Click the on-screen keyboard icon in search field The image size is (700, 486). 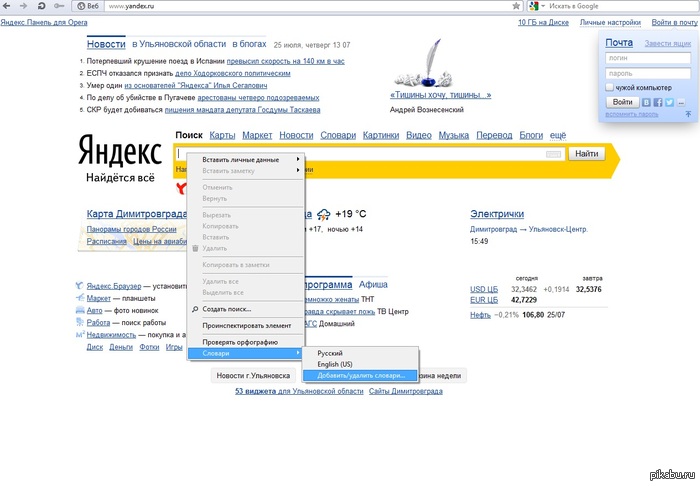(x=554, y=153)
